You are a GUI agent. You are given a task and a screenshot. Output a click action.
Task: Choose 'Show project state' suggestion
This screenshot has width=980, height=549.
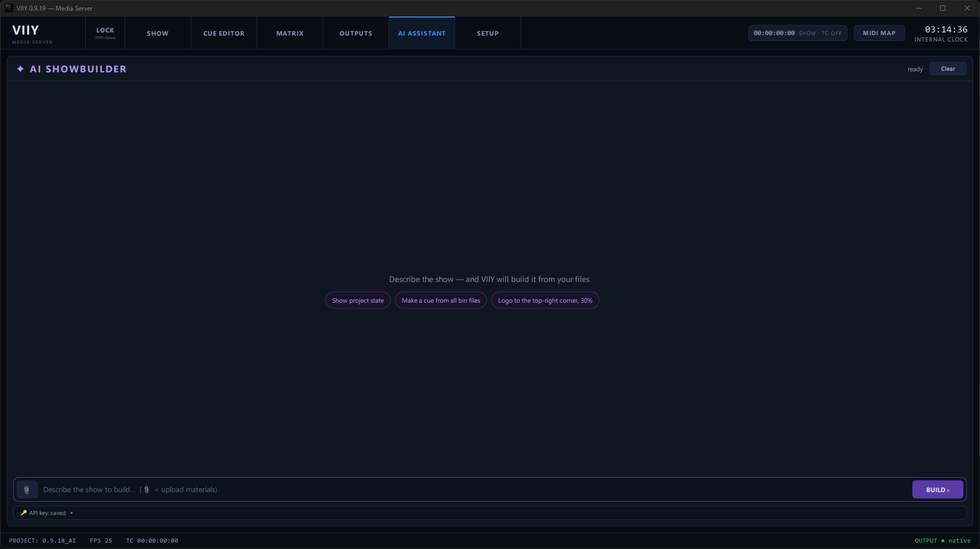click(x=358, y=301)
